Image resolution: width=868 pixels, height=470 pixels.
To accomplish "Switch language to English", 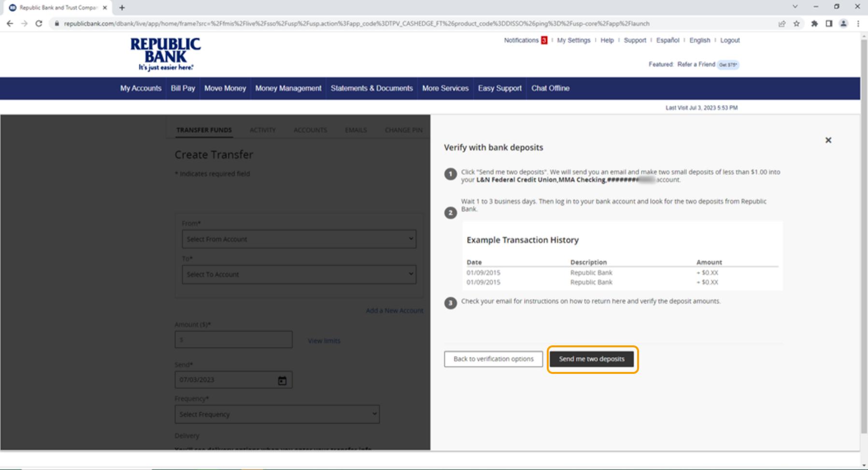I will click(699, 40).
